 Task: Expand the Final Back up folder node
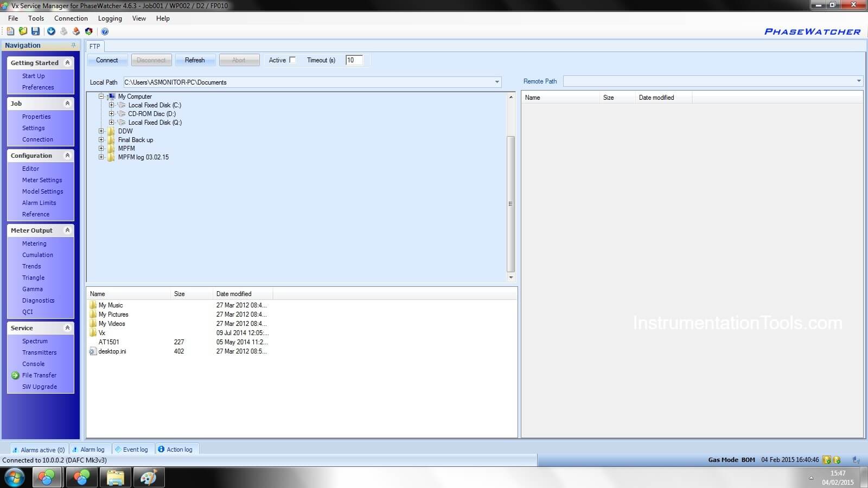click(x=101, y=140)
